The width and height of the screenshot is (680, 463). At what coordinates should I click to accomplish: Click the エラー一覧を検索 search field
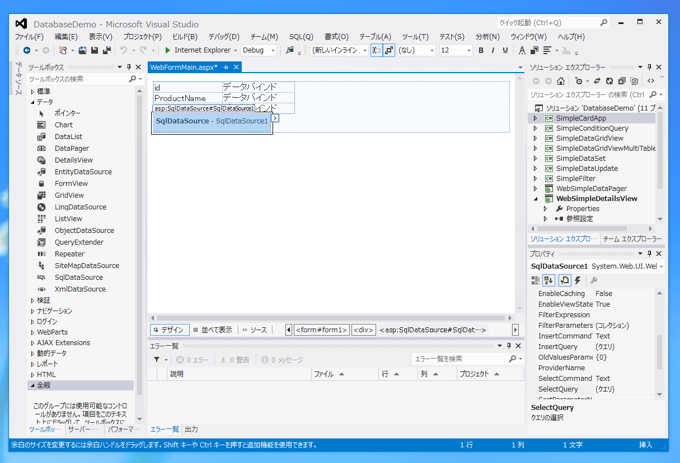[460, 359]
